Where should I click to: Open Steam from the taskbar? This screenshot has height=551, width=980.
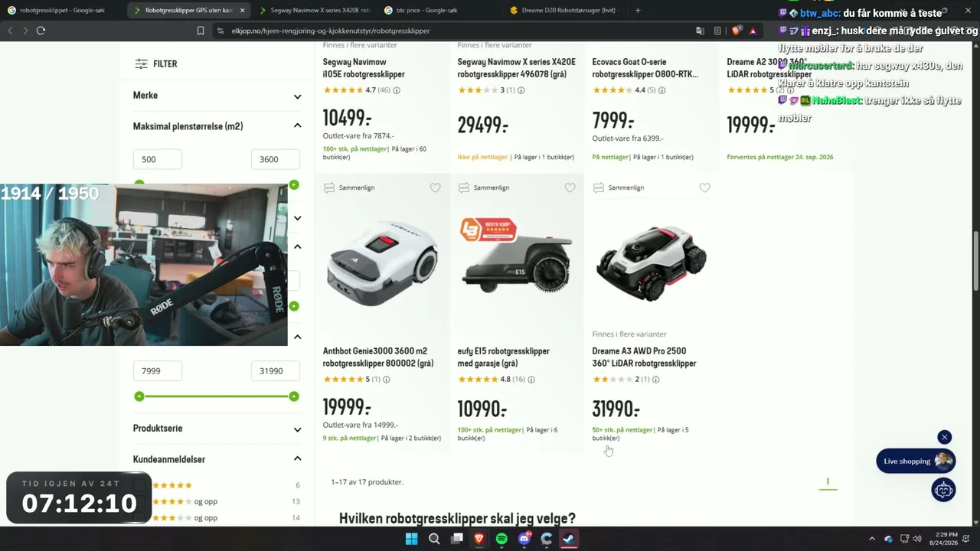[x=569, y=539]
